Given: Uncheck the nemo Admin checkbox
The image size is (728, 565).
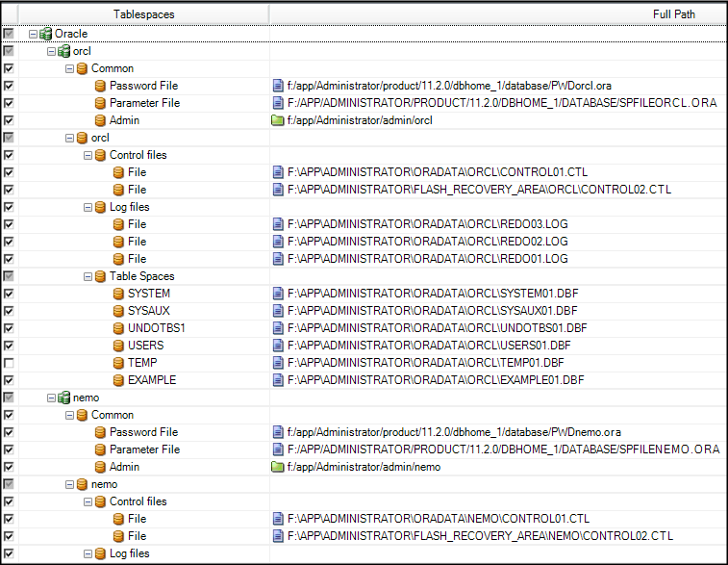Looking at the screenshot, I should click(9, 467).
